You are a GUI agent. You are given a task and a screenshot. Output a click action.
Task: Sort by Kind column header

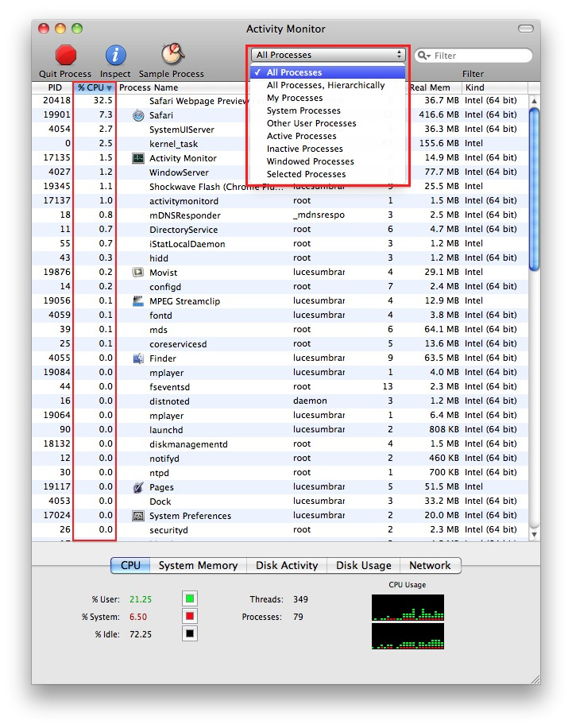pos(495,87)
